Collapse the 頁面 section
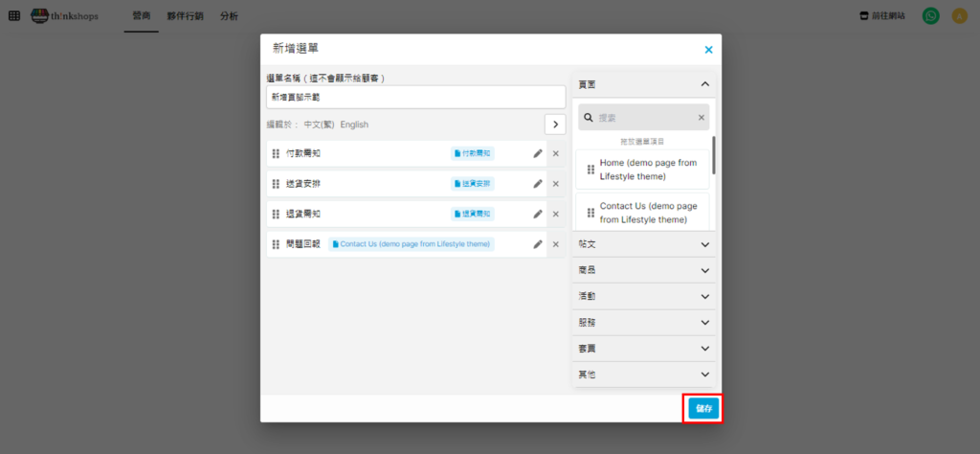 coord(704,84)
